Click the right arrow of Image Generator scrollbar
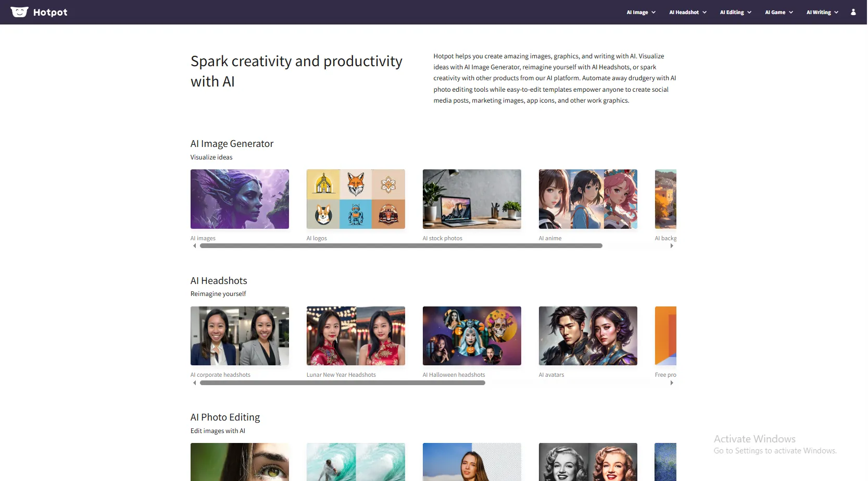868x481 pixels. click(x=672, y=246)
